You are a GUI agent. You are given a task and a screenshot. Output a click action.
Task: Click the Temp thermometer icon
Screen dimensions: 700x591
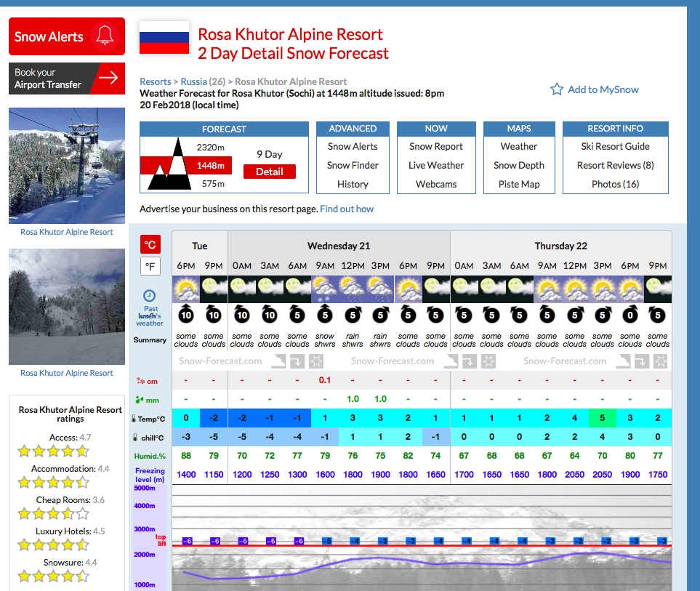tap(134, 419)
